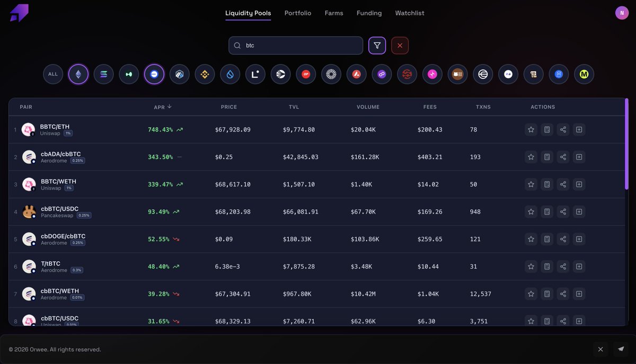Sort by the APR column
The width and height of the screenshot is (636, 364).
[163, 107]
